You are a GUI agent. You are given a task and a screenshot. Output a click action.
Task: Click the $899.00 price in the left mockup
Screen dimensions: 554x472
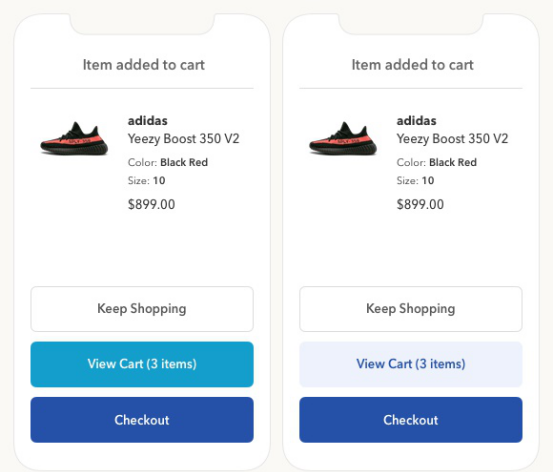click(x=151, y=205)
